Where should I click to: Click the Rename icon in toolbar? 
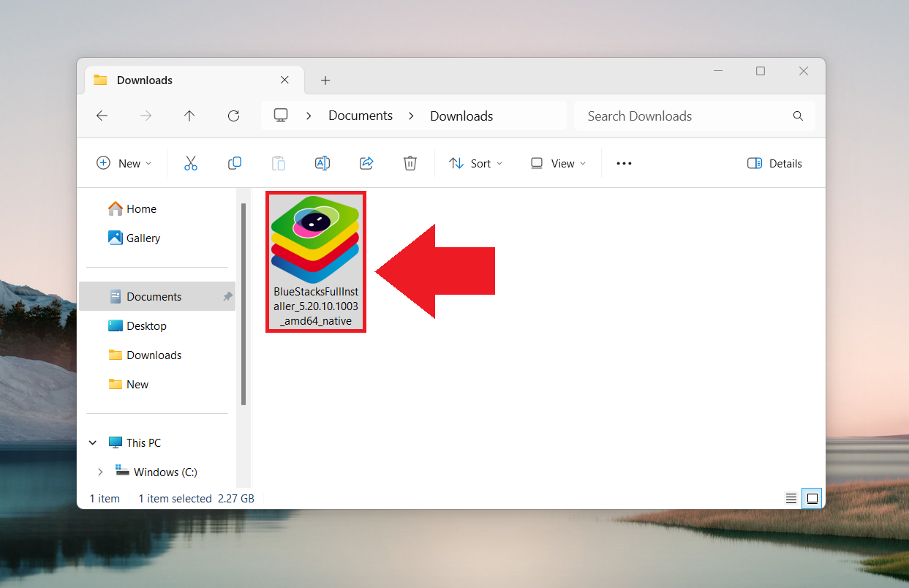tap(323, 163)
